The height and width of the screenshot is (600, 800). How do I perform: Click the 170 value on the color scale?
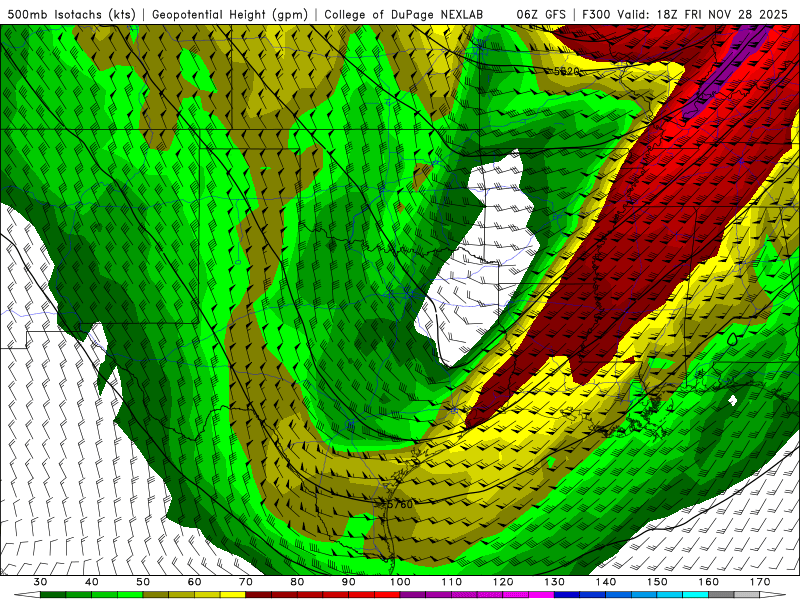click(760, 582)
